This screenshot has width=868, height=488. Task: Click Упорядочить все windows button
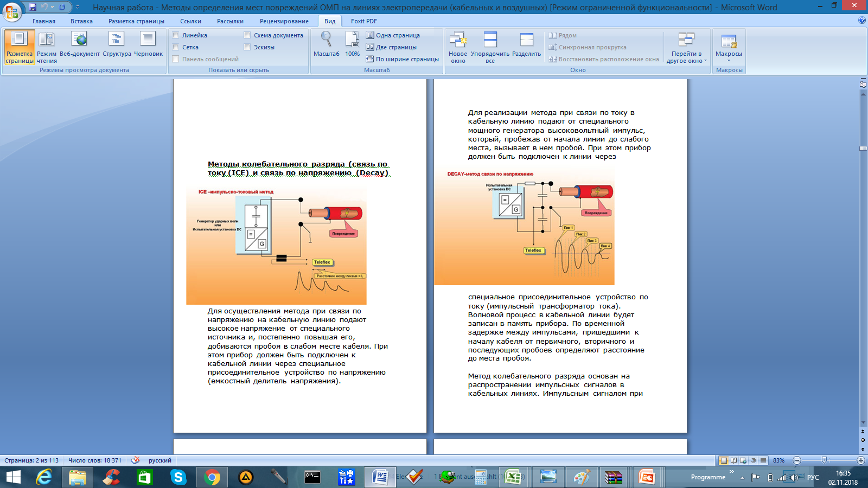click(x=490, y=47)
